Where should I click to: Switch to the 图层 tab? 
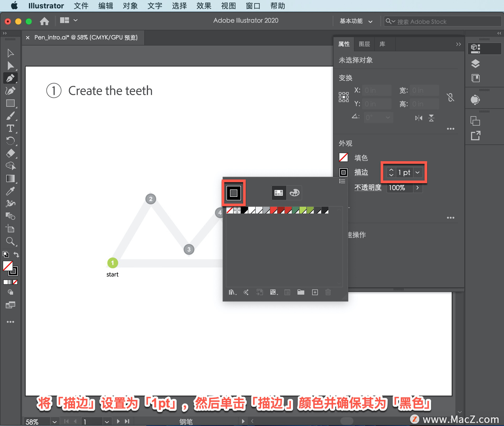364,44
